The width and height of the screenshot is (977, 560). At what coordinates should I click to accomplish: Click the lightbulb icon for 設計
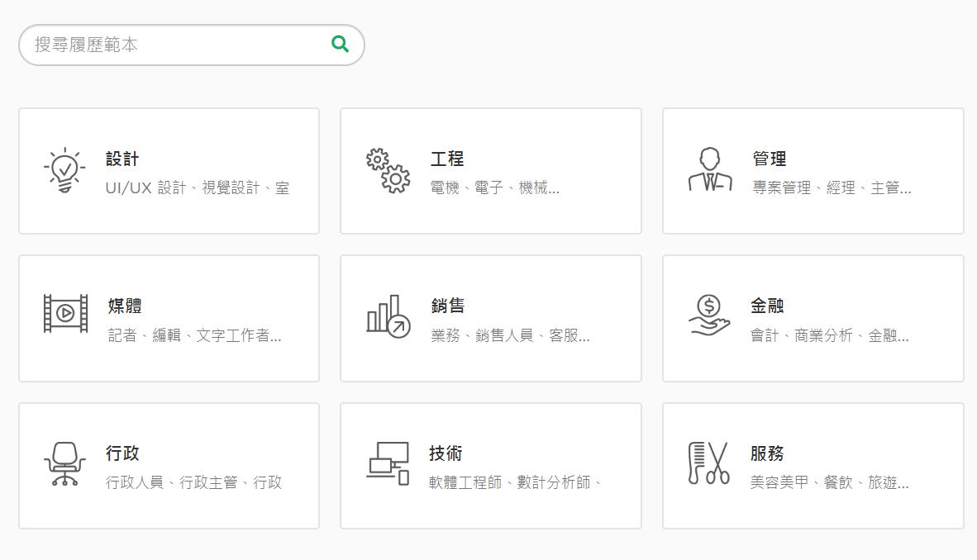point(64,170)
